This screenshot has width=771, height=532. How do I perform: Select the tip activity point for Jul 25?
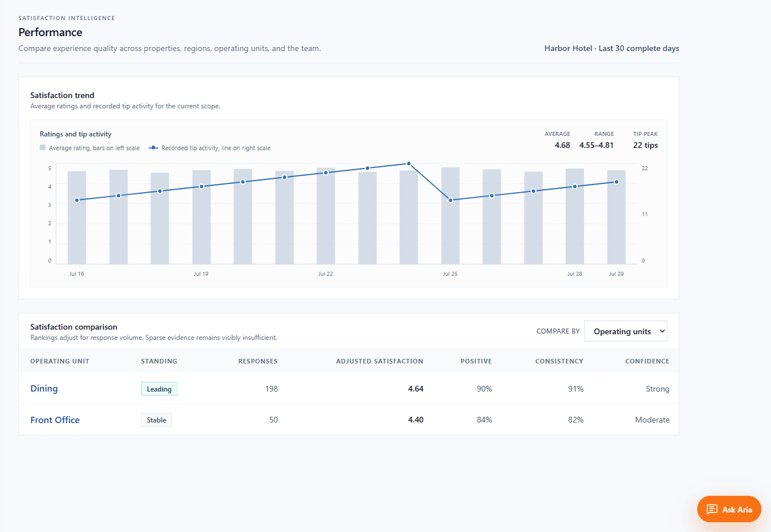450,200
